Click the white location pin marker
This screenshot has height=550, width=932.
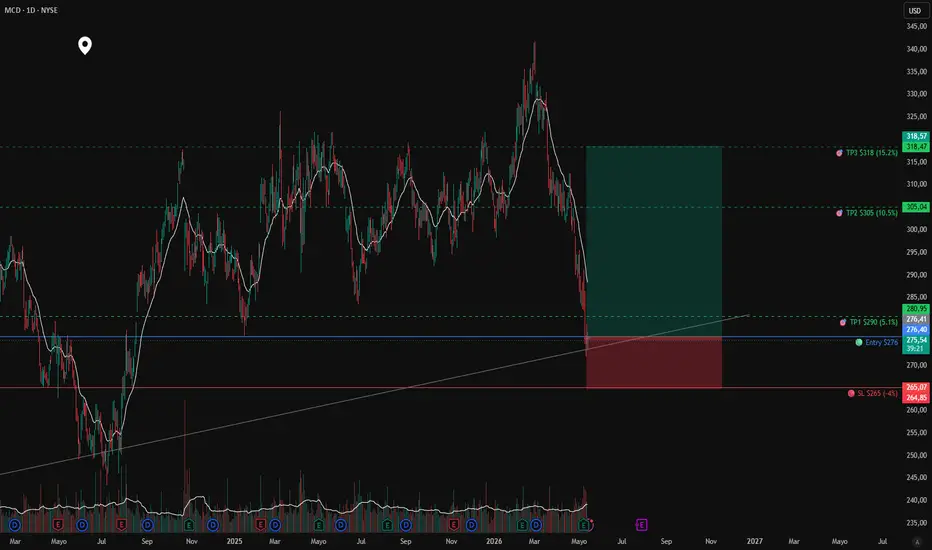click(85, 45)
